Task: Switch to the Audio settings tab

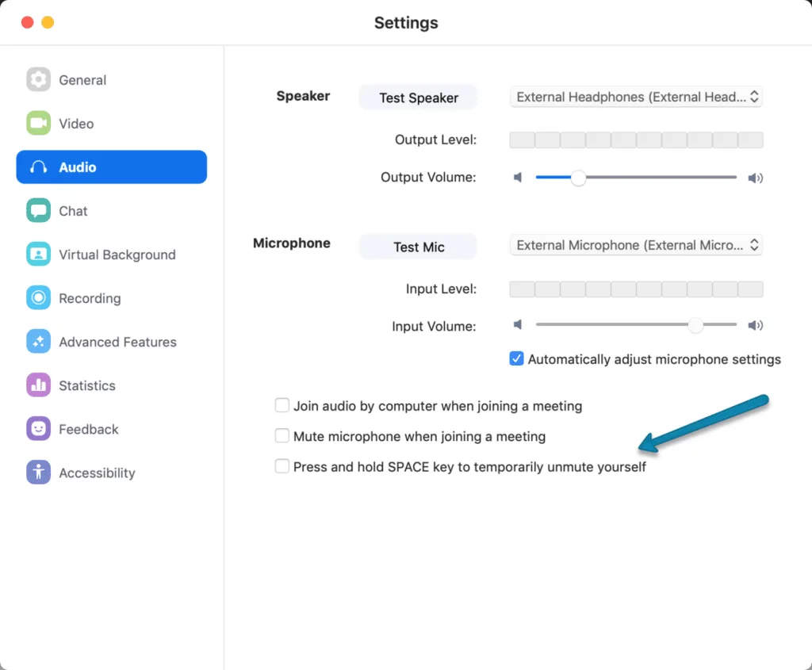Action: click(112, 167)
